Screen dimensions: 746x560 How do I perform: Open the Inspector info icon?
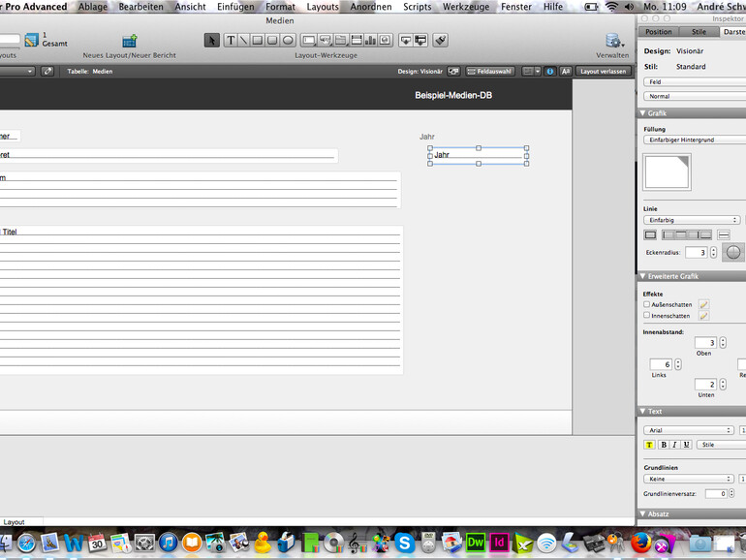click(x=550, y=72)
